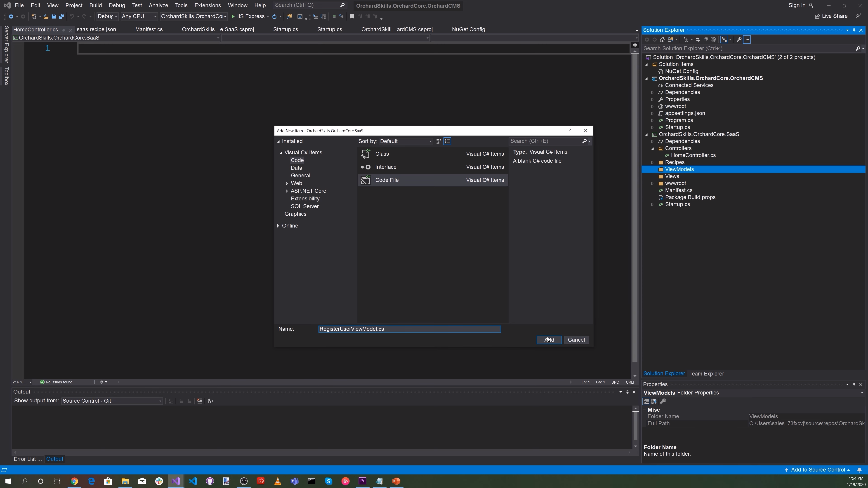This screenshot has height=488, width=868.
Task: Open the Show output from dropdown
Action: (112, 401)
